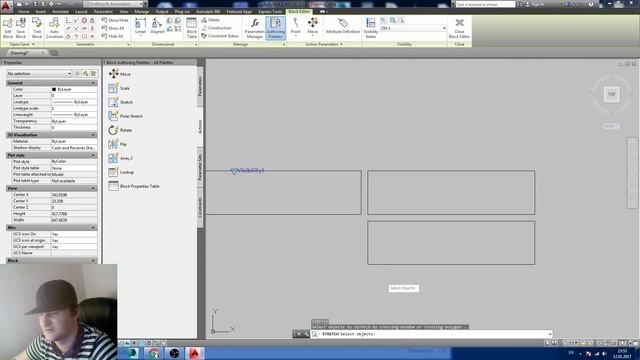Open the Parametric ribbon tab
640x360 pixels.
[103, 11]
